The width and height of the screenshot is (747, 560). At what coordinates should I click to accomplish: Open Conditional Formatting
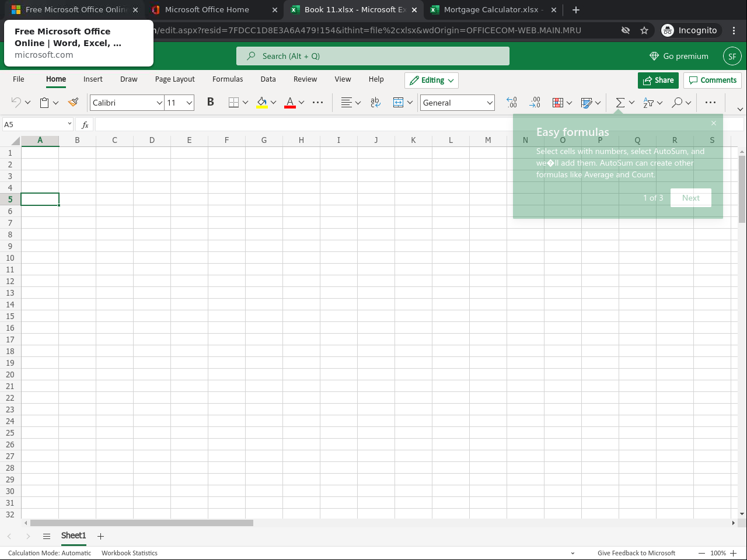558,103
